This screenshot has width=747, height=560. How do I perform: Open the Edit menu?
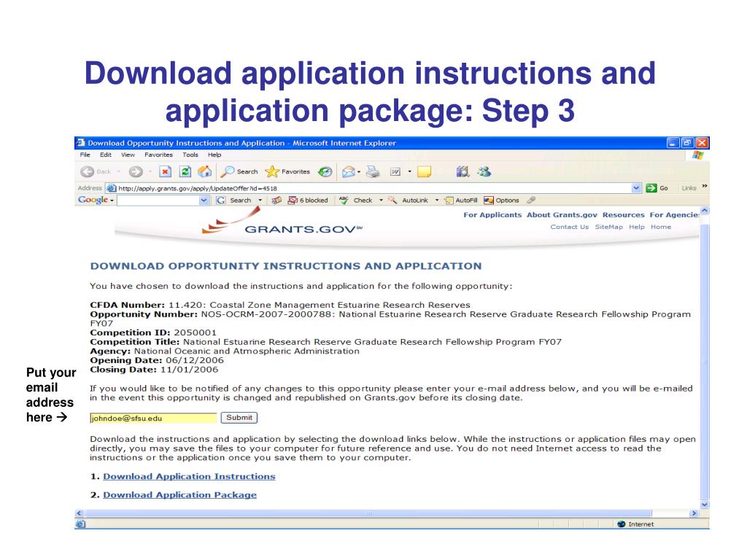point(105,155)
